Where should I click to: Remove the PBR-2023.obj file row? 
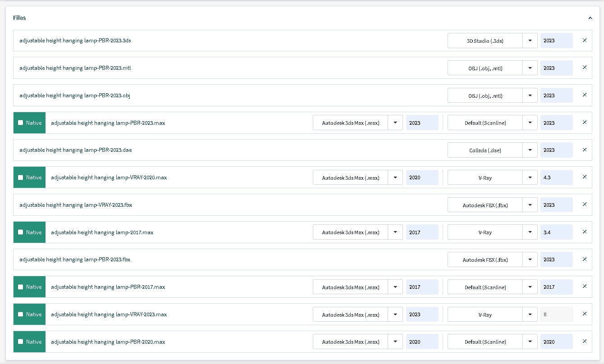tap(585, 95)
